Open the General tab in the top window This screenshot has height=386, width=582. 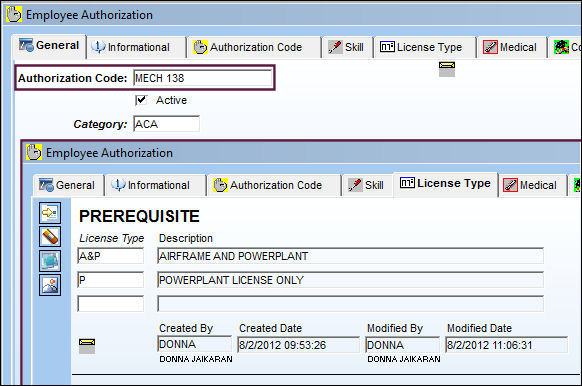[49, 46]
